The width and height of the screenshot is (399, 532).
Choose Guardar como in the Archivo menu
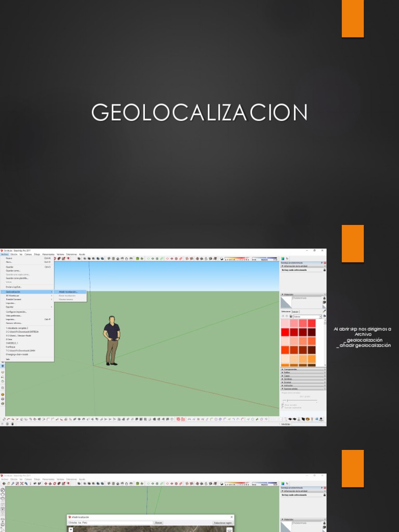[x=27, y=271]
